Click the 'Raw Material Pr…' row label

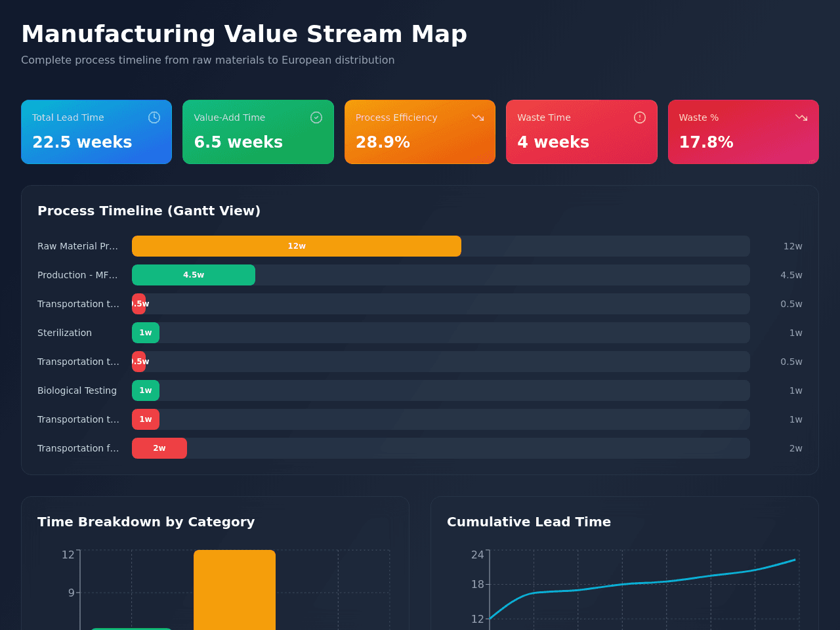click(x=78, y=246)
